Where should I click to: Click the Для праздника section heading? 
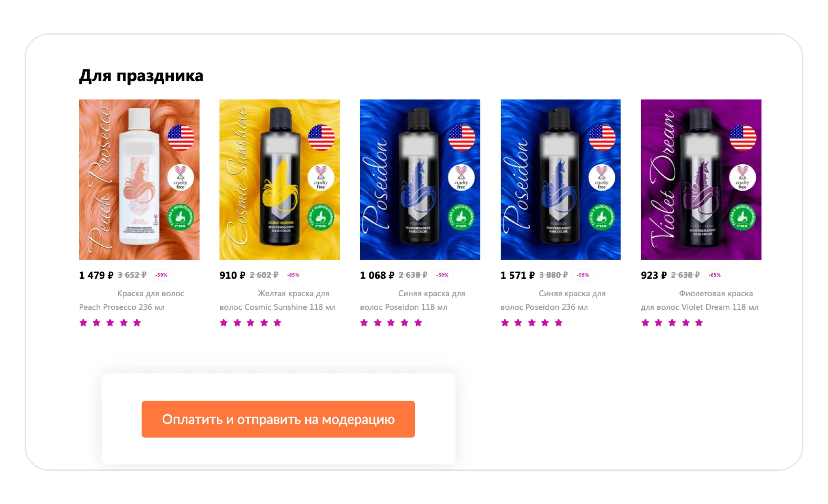141,76
